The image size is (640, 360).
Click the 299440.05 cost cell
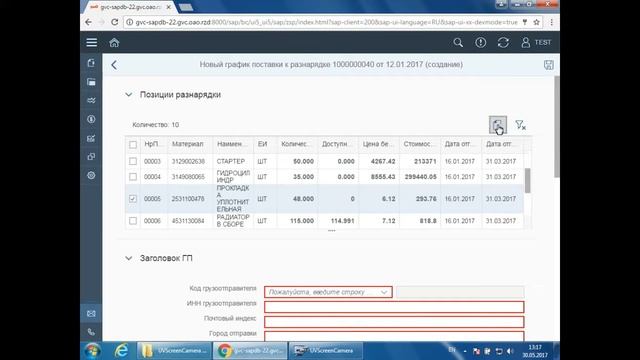point(420,177)
